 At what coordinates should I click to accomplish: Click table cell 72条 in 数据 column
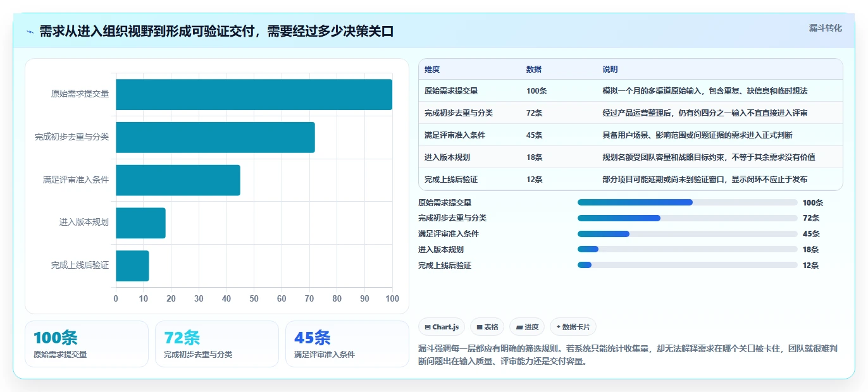tap(535, 113)
